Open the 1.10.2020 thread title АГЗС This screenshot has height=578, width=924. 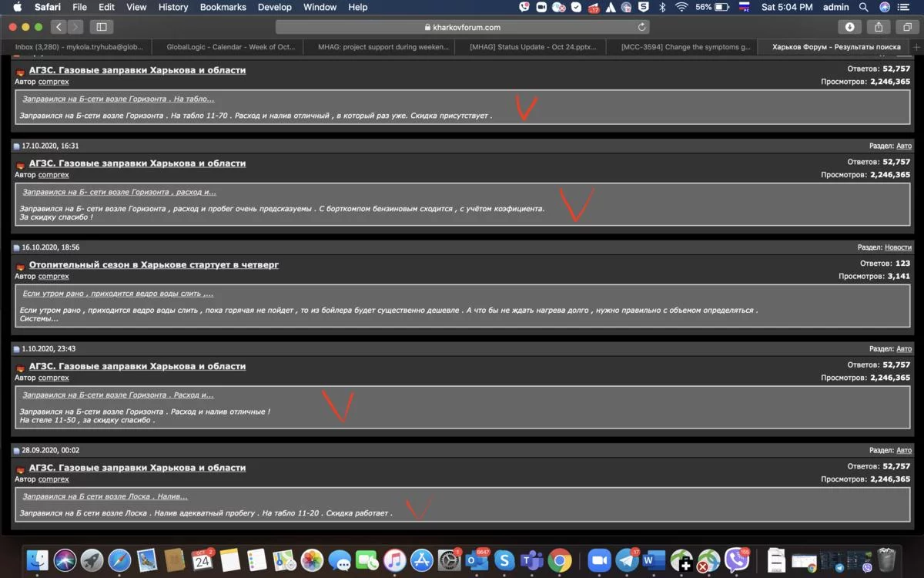coord(137,366)
